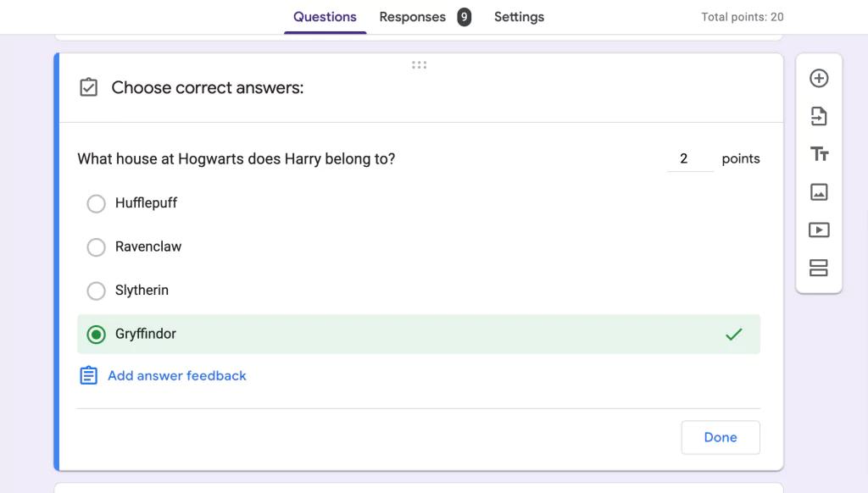Click the points value field
Image resolution: width=868 pixels, height=493 pixels.
[x=689, y=158]
